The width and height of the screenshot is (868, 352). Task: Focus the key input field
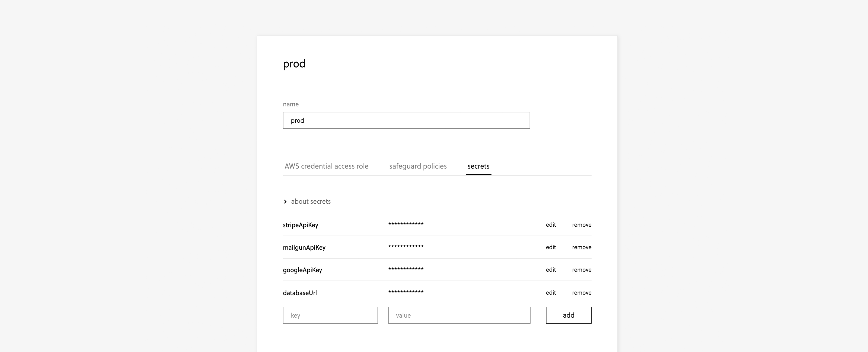pos(330,315)
